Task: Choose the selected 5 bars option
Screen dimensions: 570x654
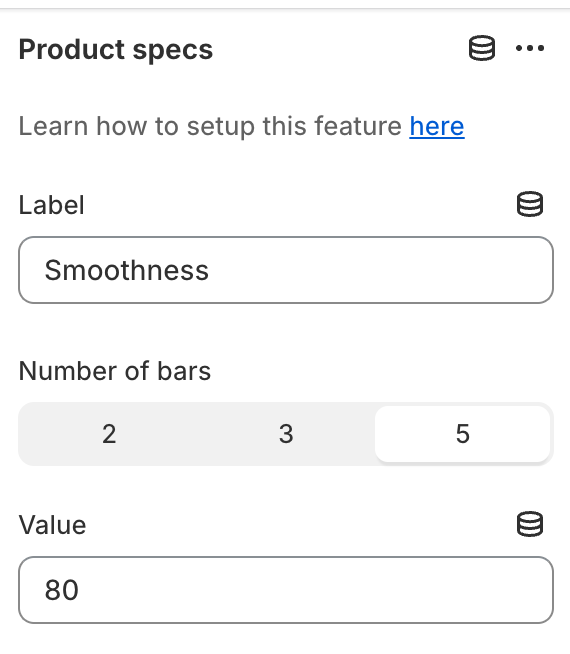Action: (462, 434)
